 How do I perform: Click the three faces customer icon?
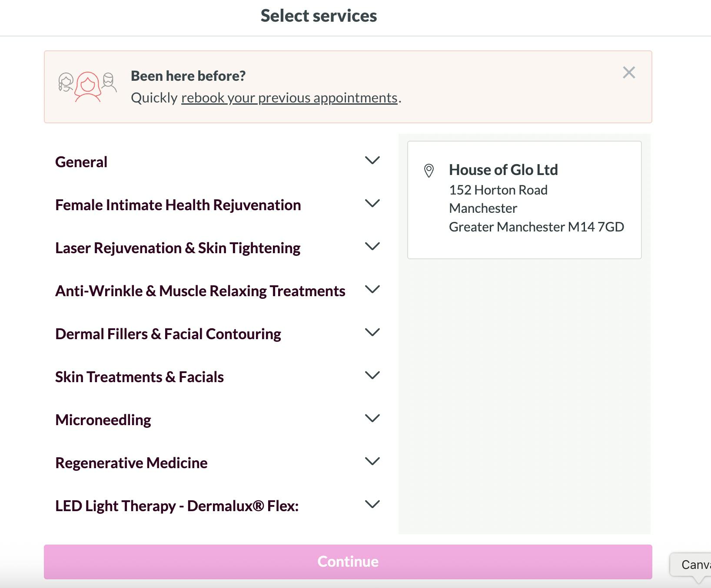click(x=87, y=86)
